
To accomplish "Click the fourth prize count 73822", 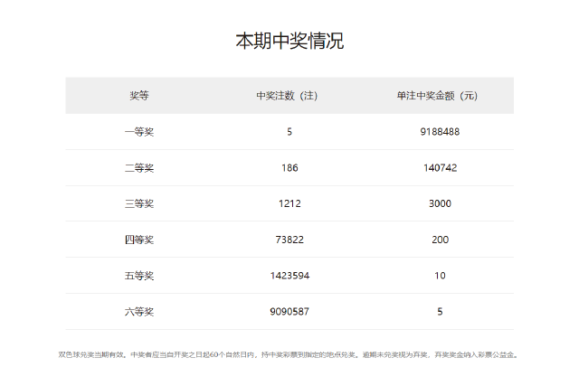I will tap(289, 240).
